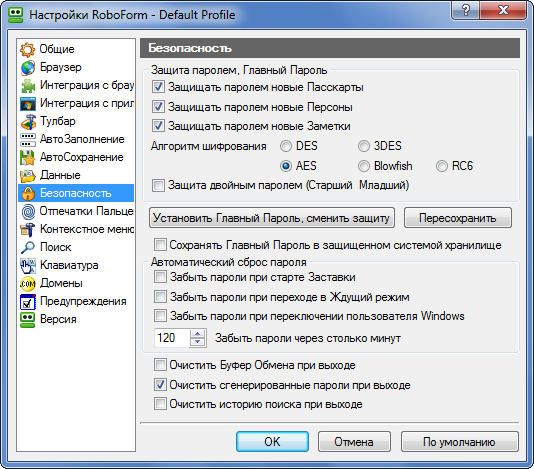Viewport: 534px width, 469px height.
Task: Increase minutes with the stepper up arrow
Action: [198, 334]
